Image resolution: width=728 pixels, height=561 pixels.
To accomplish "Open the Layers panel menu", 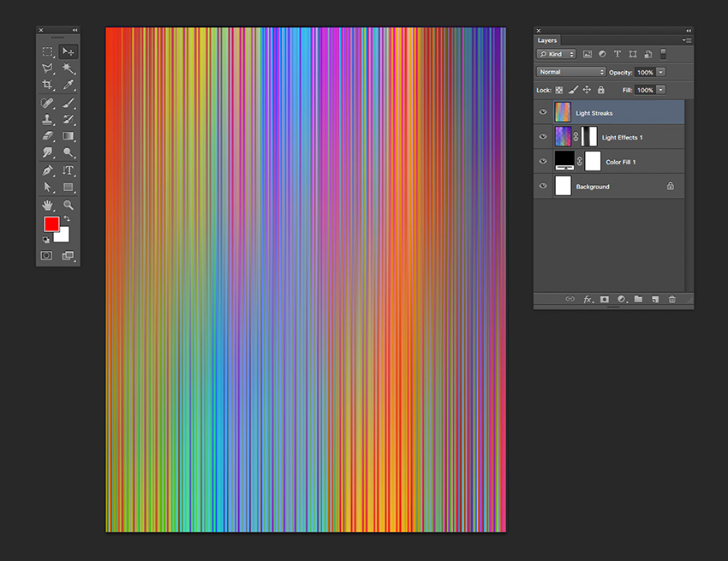I will [x=687, y=40].
